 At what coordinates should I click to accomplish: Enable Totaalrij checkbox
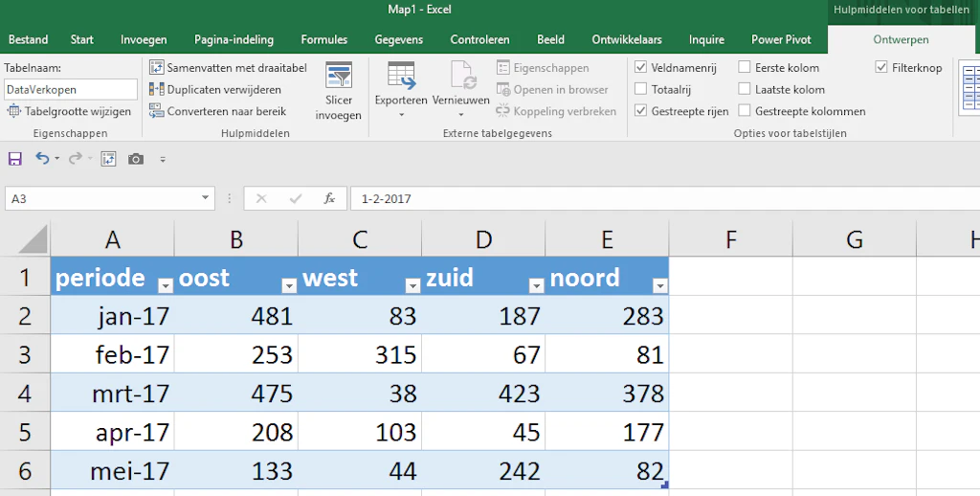pos(640,89)
